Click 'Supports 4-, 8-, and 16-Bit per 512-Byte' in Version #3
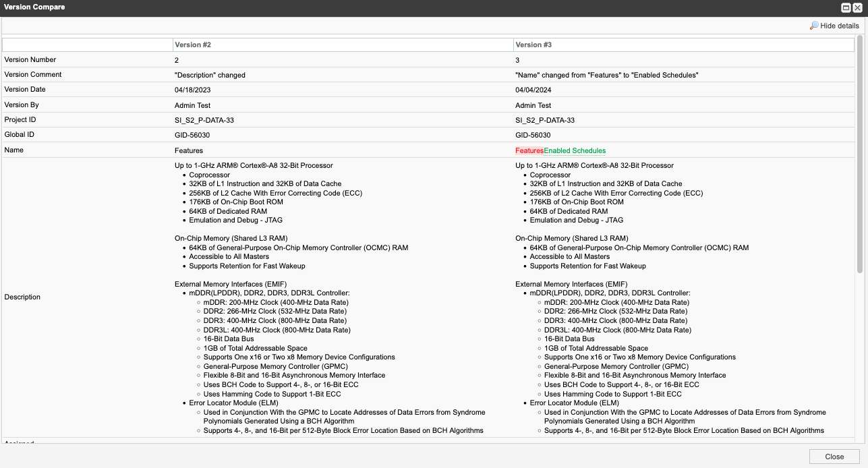 point(684,431)
